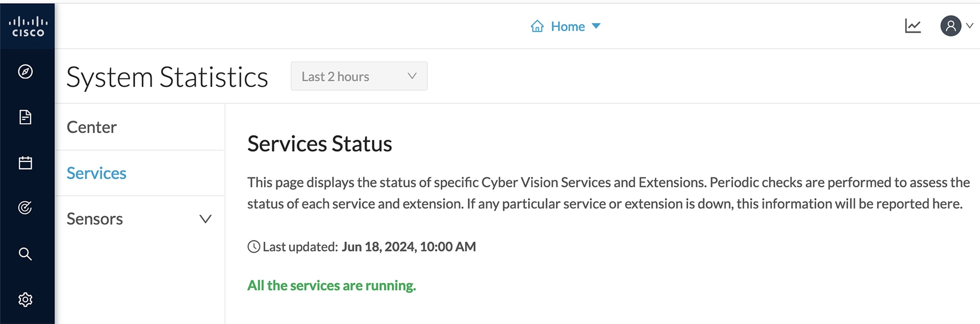Open the Events calendar icon

(x=25, y=163)
